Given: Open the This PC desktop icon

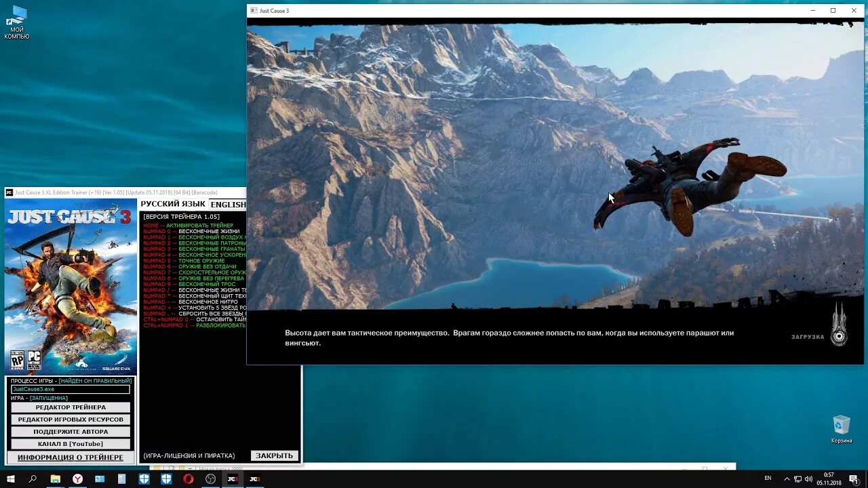Looking at the screenshot, I should point(17,22).
